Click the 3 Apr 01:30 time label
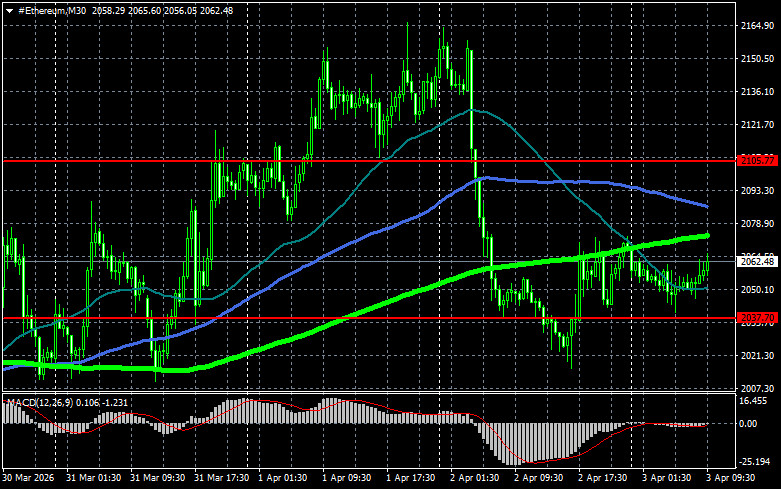Viewport: 781px width, 489px height. tap(667, 478)
